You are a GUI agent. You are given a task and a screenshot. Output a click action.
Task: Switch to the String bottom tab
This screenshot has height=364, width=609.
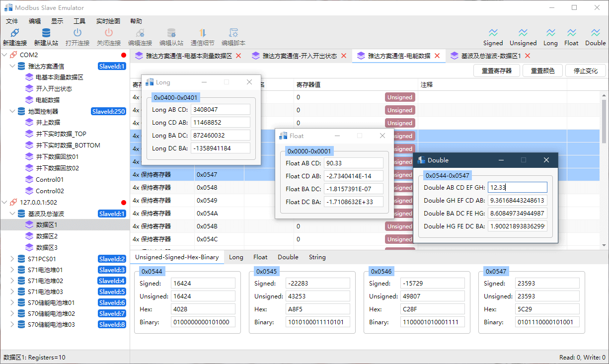(x=317, y=257)
